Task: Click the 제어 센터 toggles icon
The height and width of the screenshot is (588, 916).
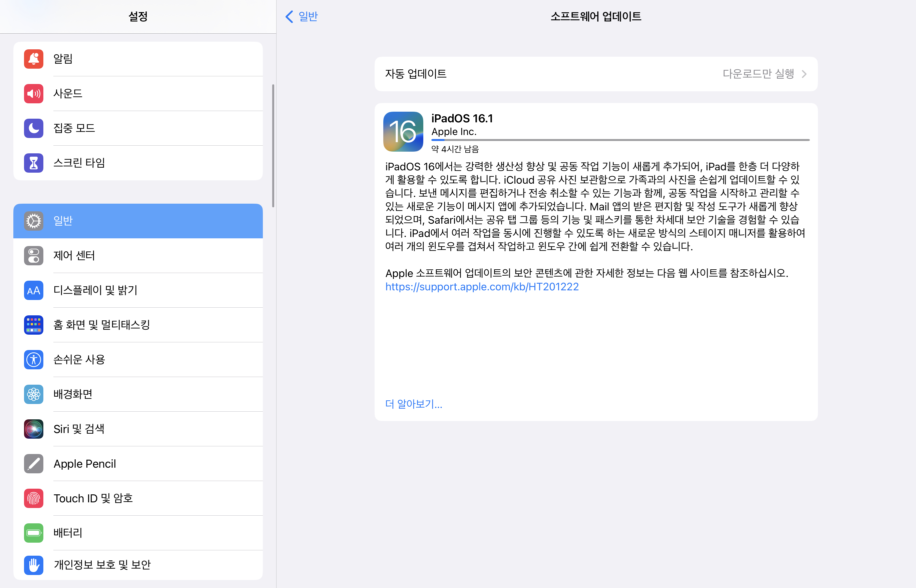Action: coord(34,255)
